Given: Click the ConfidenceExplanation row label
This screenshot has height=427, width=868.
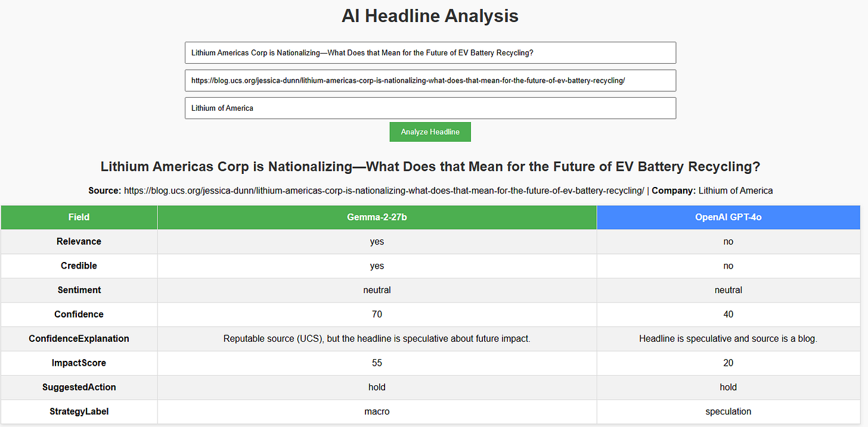Looking at the screenshot, I should click(x=79, y=339).
